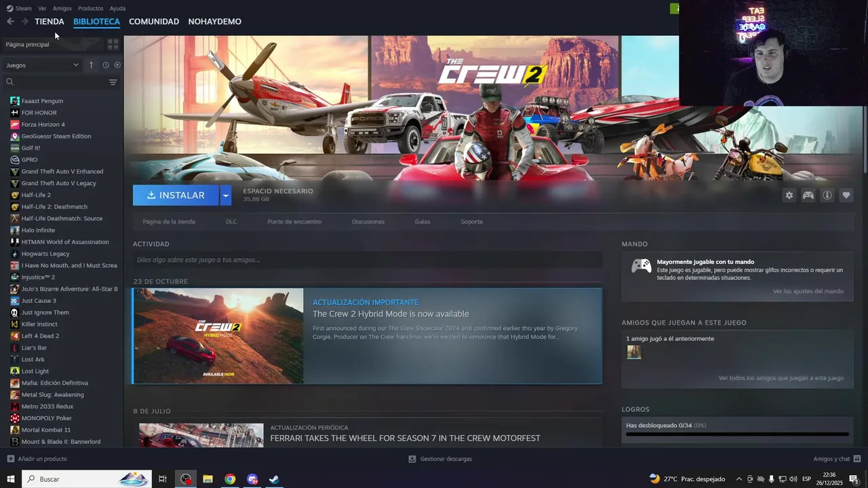Select the Halo Infinite game icon
This screenshot has width=868, height=488.
tap(14, 230)
